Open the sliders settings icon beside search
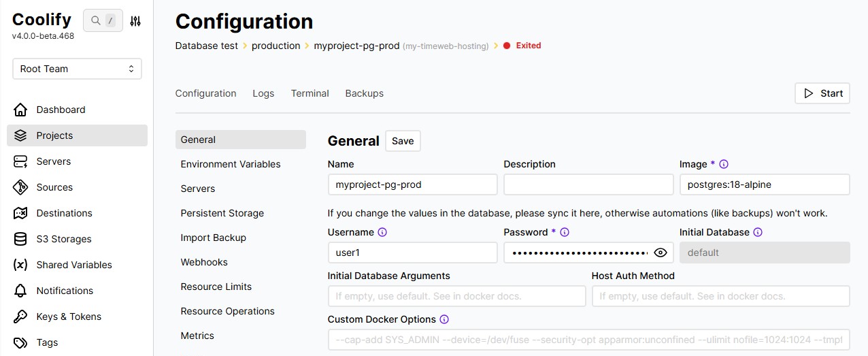The width and height of the screenshot is (868, 356). 135,21
